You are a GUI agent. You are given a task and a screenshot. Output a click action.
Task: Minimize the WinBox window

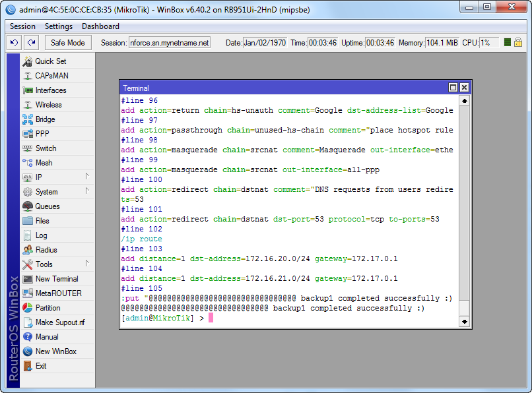469,7
